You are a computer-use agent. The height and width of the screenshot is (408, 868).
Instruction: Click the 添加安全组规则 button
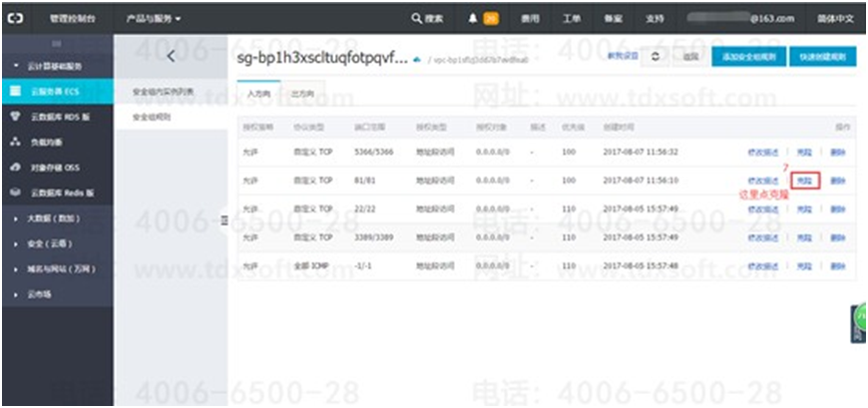tap(745, 58)
